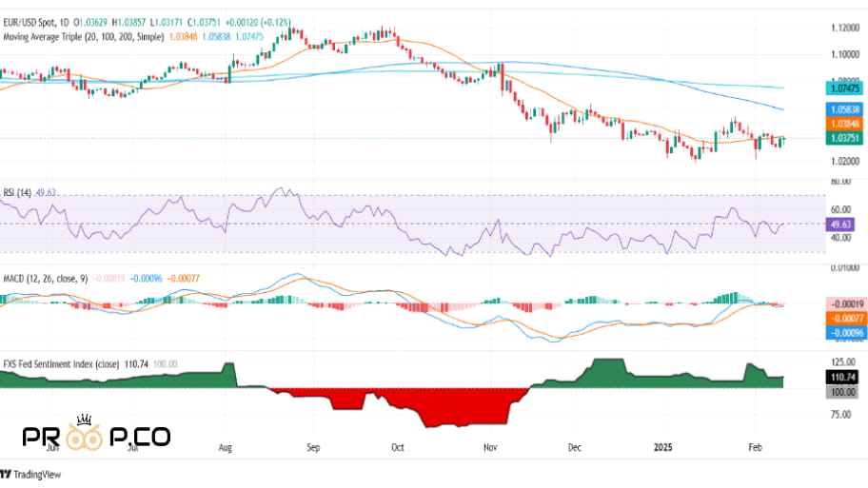Click the cyan 1.07475 price tag on axis
The image size is (868, 488).
click(844, 88)
